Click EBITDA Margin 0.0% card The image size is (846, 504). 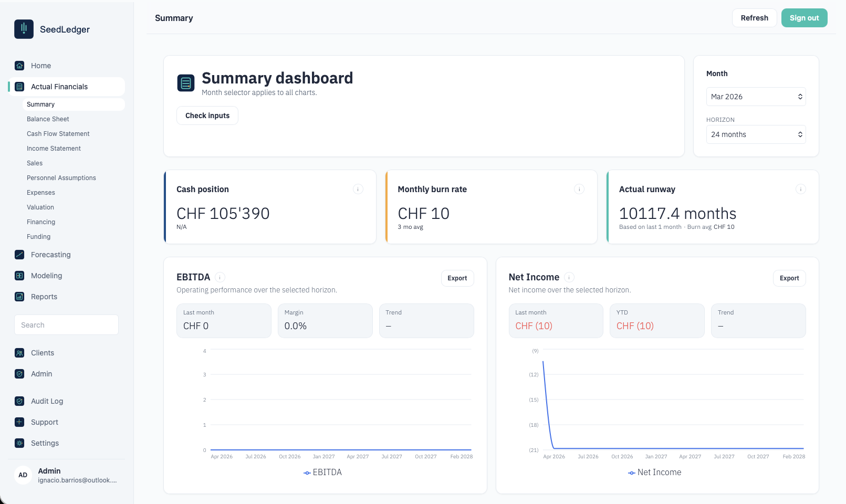(x=325, y=321)
